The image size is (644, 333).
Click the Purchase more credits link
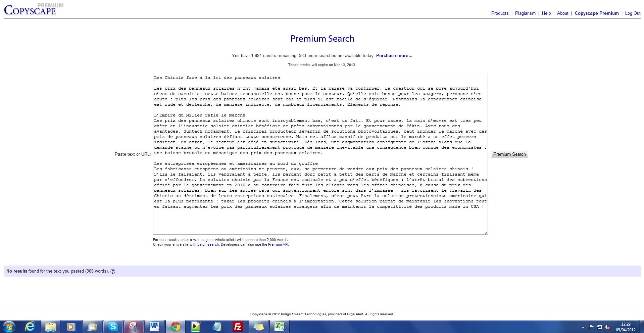(394, 56)
